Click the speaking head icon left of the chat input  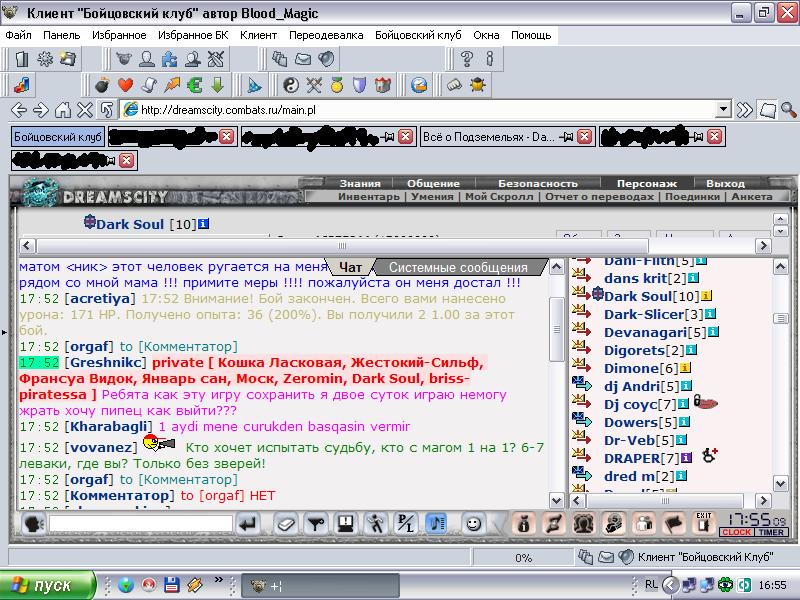click(34, 524)
